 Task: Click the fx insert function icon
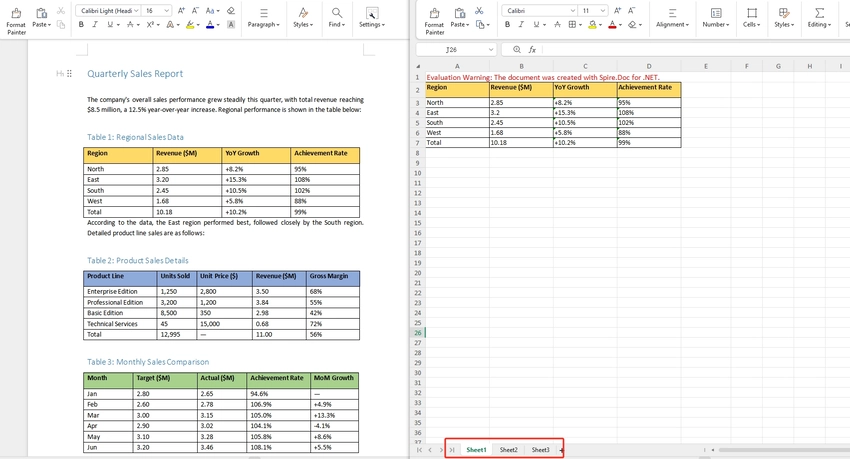pyautogui.click(x=532, y=49)
